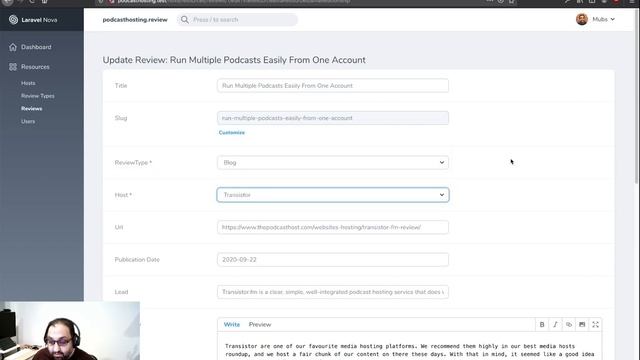The width and height of the screenshot is (640, 360).
Task: Click the Resources sidebar heading
Action: click(35, 67)
